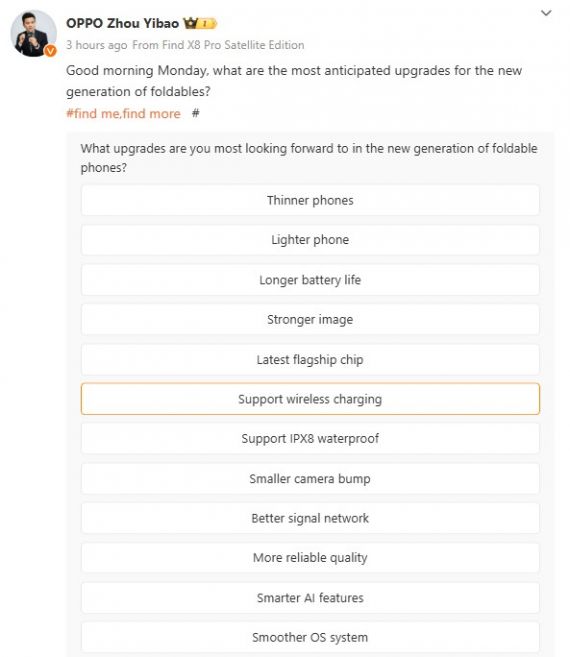The image size is (570, 657).
Task: Vote for Thinner phones option
Action: coord(310,200)
